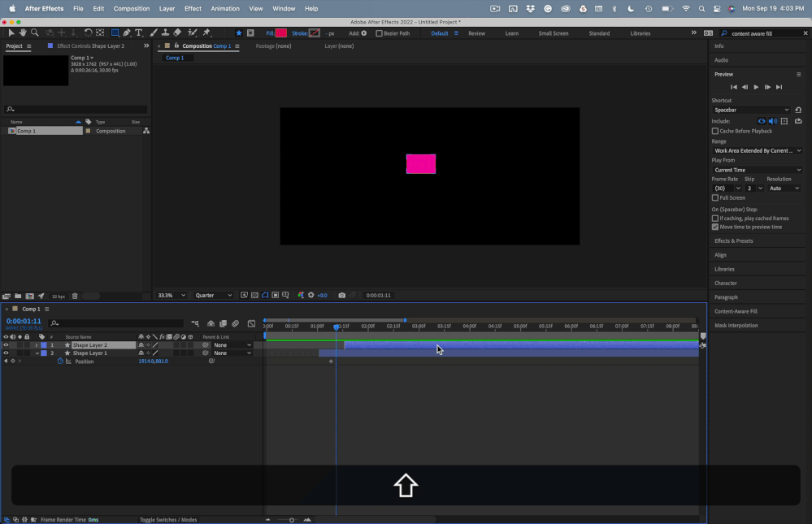The width and height of the screenshot is (812, 524).
Task: Click the timeline zoom slider handle
Action: [x=292, y=520]
